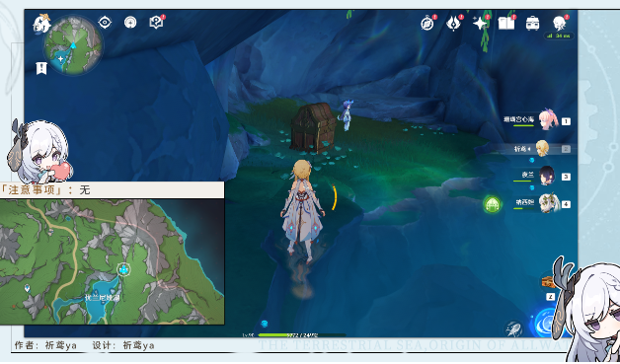Open the tutorial book with question mark
Viewport: 620px width, 364px height.
pos(156,22)
